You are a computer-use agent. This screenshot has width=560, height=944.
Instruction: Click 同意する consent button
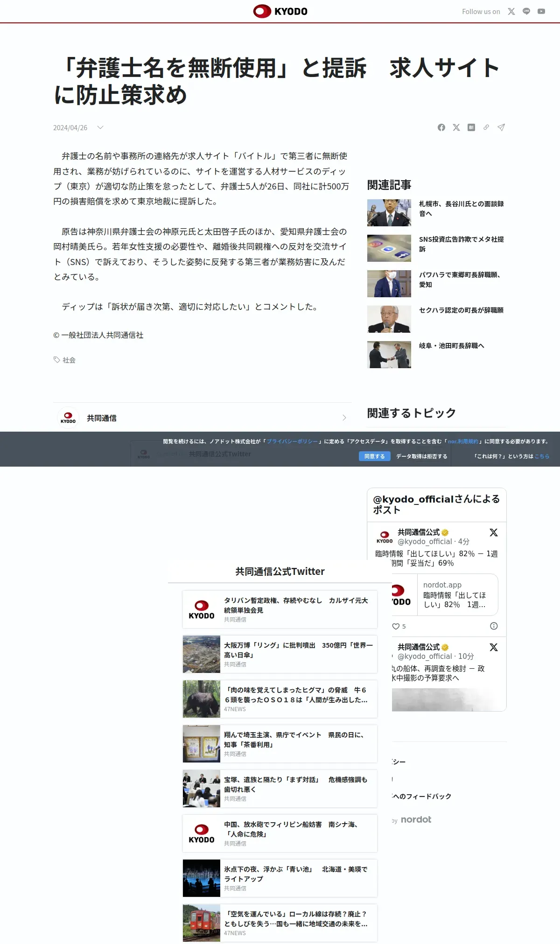point(375,456)
